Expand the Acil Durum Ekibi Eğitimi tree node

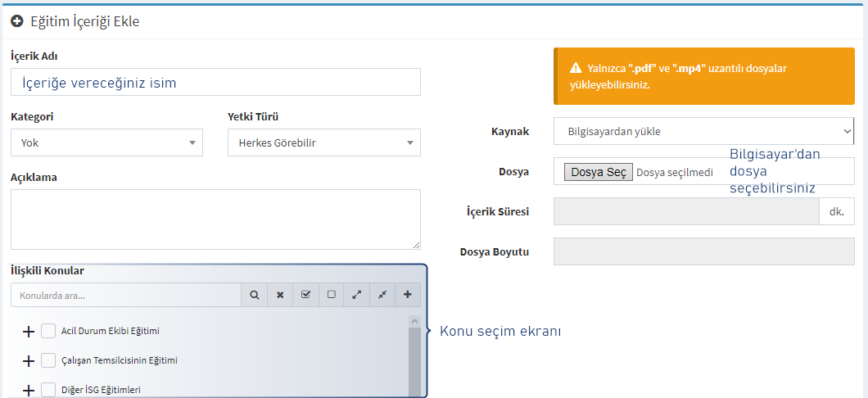coord(28,332)
